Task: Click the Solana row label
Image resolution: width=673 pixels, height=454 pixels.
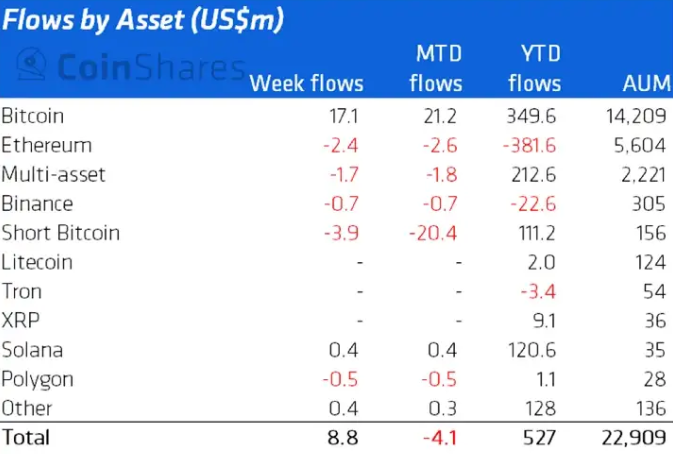Action: pos(33,350)
